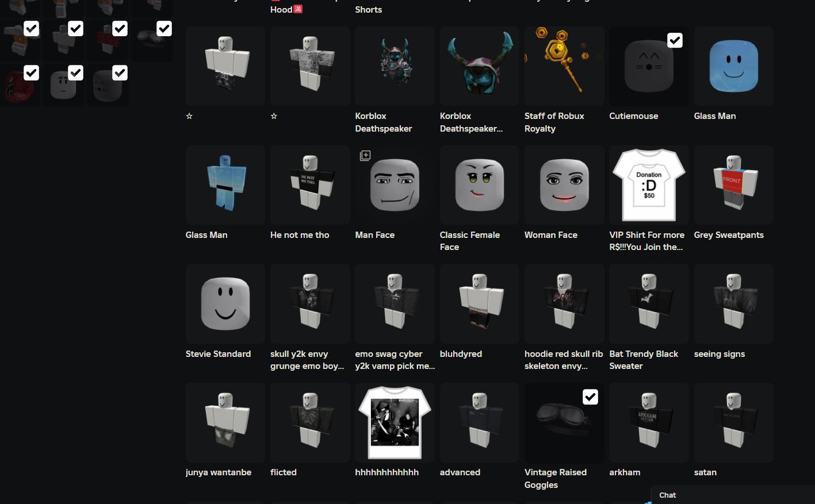Uncheck the checkbox on the Cutiemouse card
Image resolution: width=815 pixels, height=504 pixels.
[x=675, y=40]
